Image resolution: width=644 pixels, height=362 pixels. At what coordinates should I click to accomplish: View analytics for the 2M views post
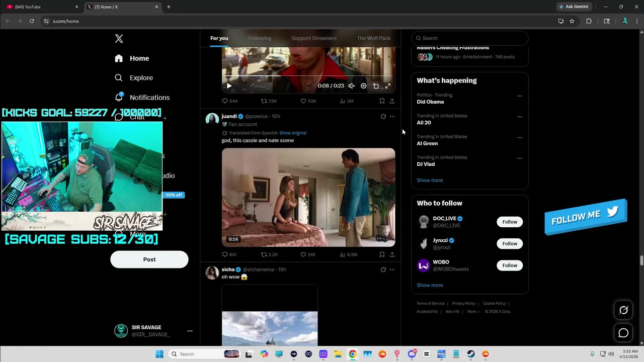click(347, 101)
